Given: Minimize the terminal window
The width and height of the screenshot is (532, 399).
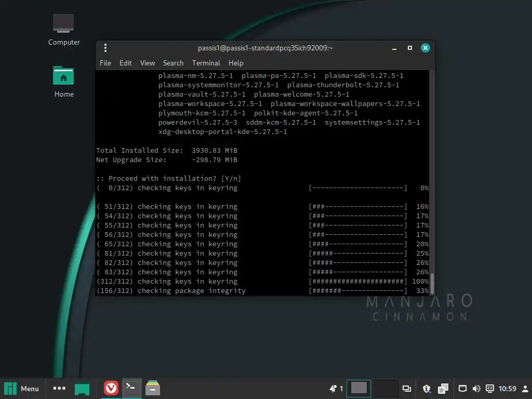Looking at the screenshot, I should [x=394, y=48].
